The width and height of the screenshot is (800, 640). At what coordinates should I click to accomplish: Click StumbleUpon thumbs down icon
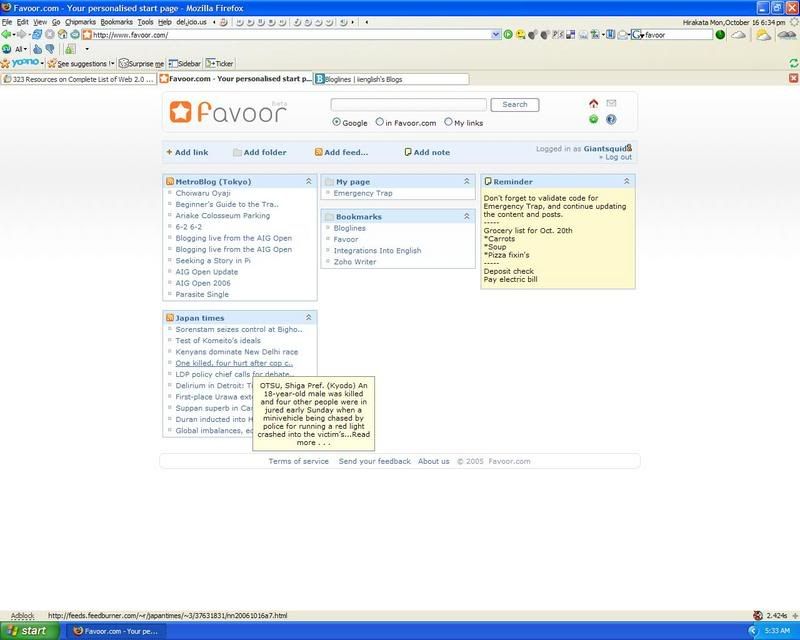tap(50, 49)
